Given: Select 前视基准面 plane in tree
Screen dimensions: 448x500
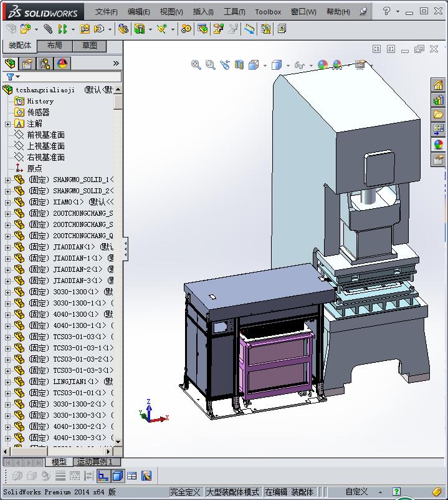Looking at the screenshot, I should point(46,135).
